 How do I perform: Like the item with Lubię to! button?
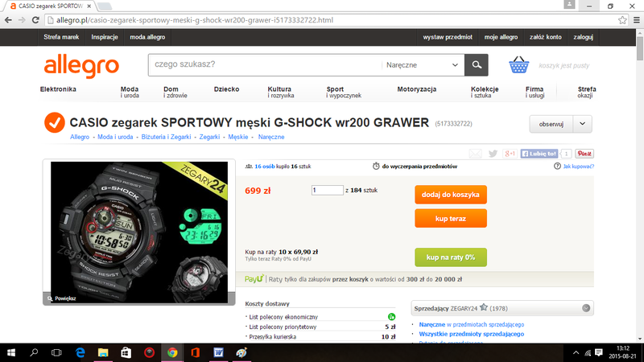539,154
